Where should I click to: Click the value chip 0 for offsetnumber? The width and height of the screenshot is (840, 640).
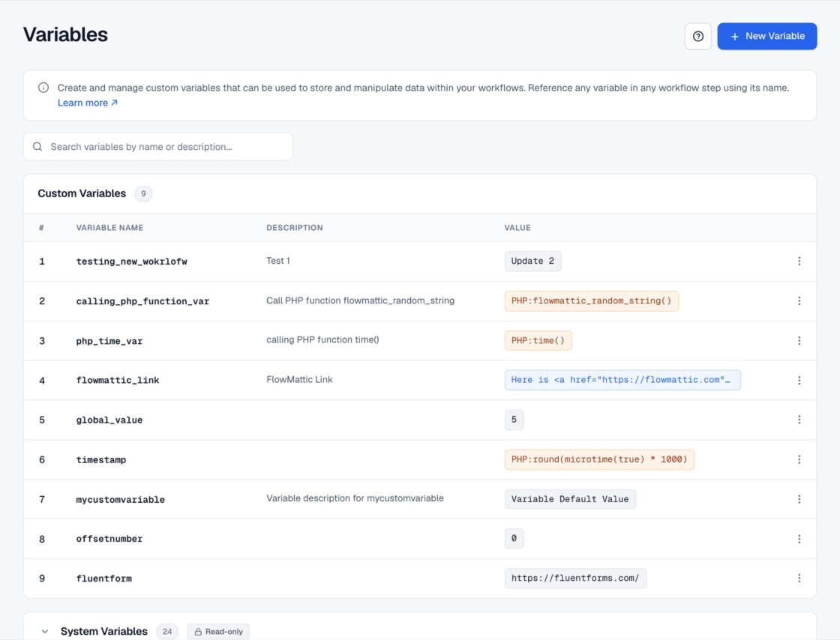(514, 538)
